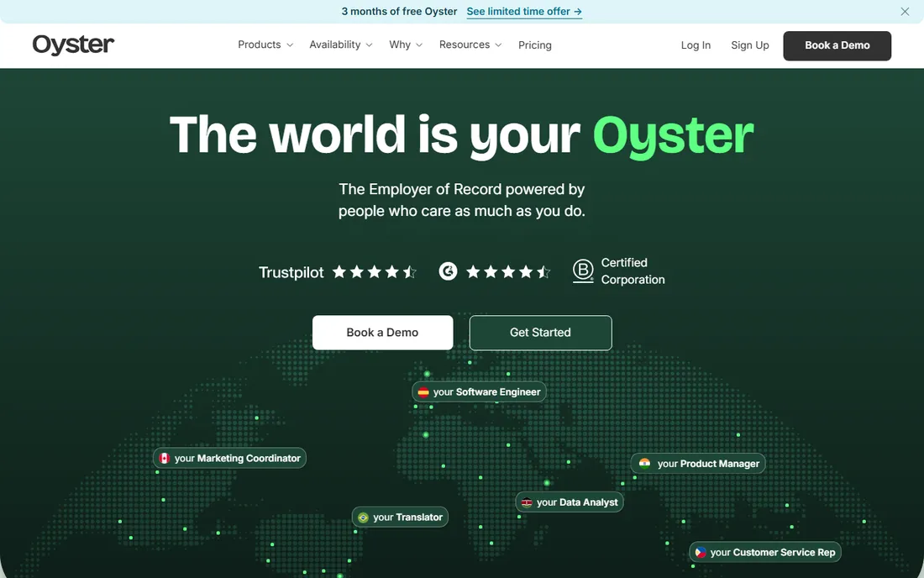
Task: Open the Resources dropdown menu
Action: pos(470,45)
